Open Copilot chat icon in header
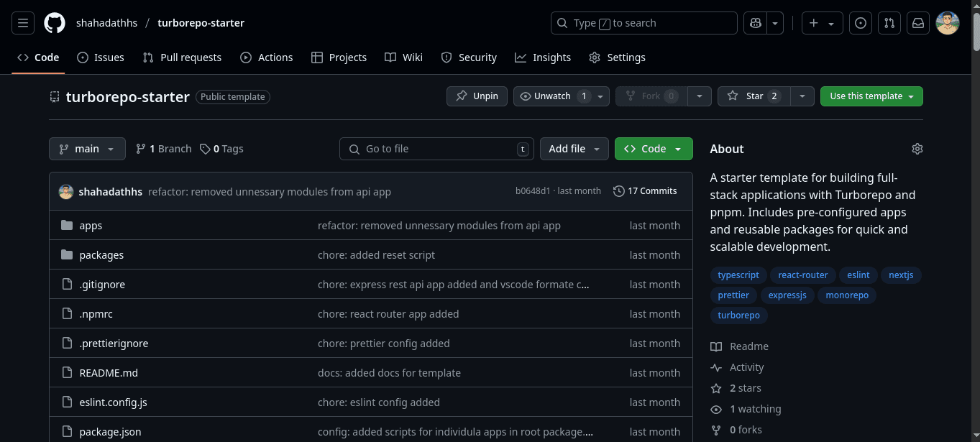 [x=755, y=23]
